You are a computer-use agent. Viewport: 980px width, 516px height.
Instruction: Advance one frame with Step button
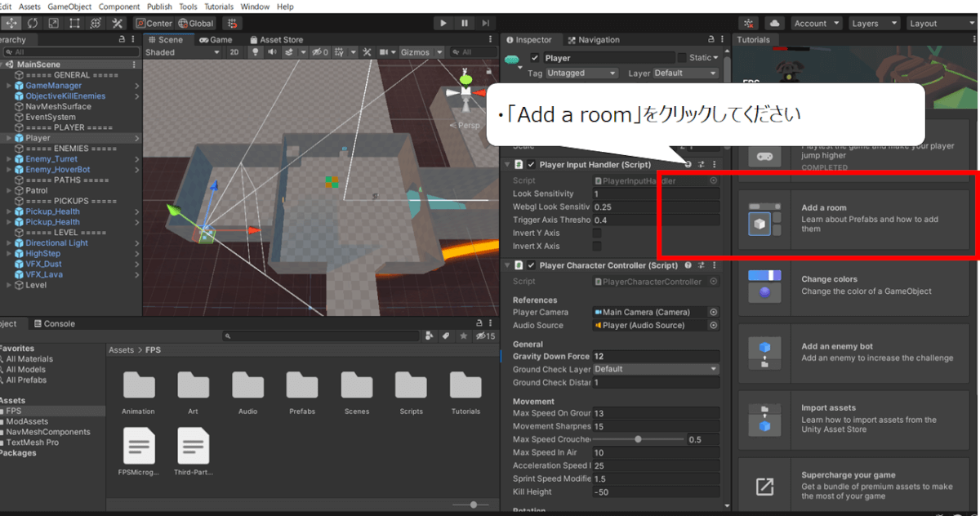tap(486, 23)
